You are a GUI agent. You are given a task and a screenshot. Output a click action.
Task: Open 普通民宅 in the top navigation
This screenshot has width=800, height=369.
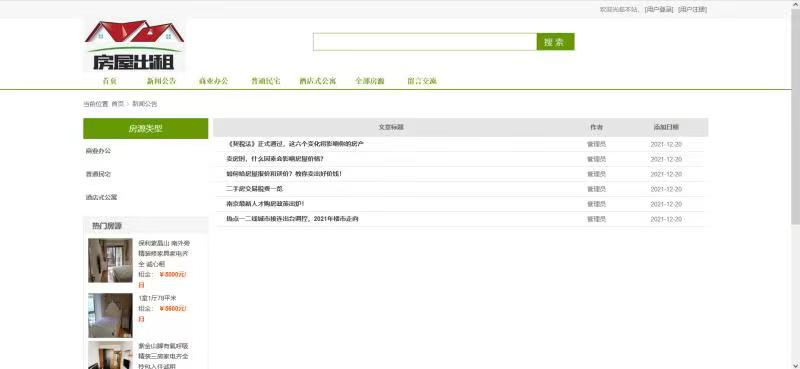pyautogui.click(x=265, y=81)
